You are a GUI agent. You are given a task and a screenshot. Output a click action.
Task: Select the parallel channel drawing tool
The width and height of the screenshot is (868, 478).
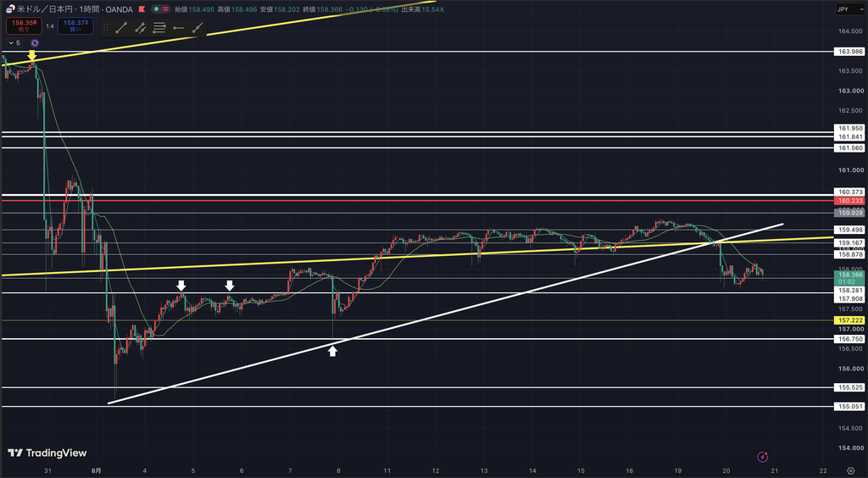140,27
